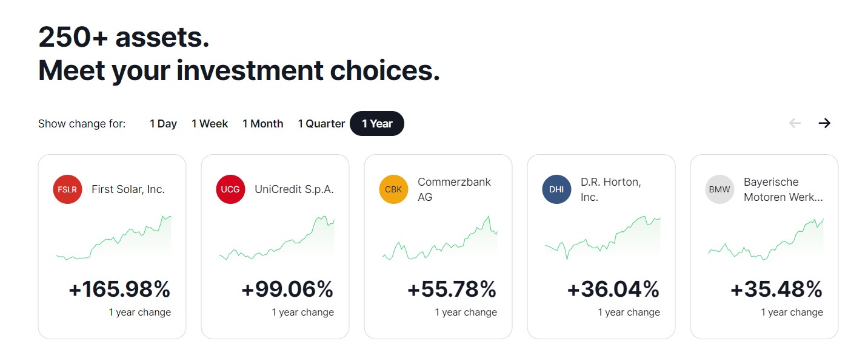Click the +36.04% D.R. Horton change value

(613, 289)
